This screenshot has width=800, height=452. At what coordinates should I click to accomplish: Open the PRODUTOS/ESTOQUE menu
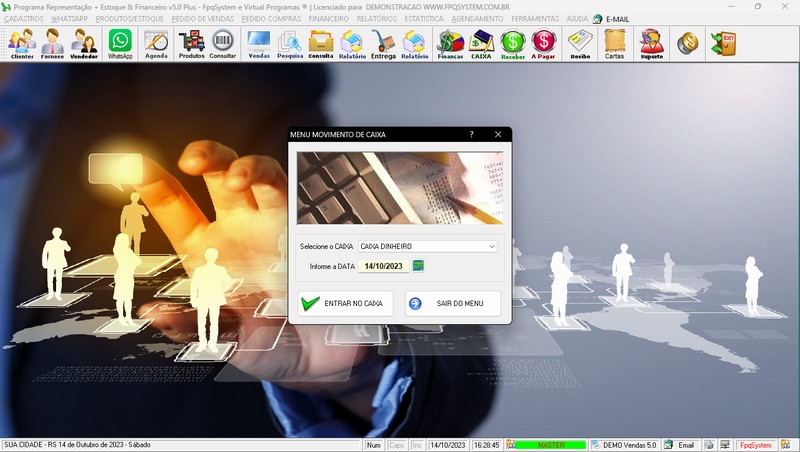click(130, 19)
